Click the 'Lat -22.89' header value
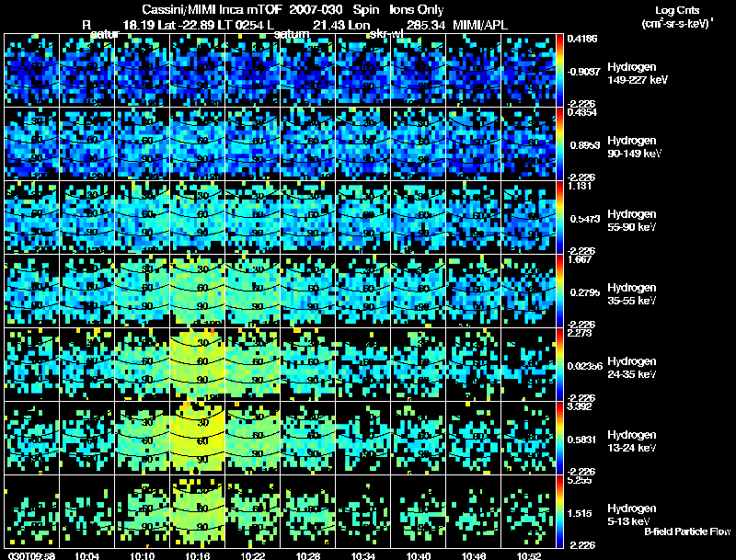The height and width of the screenshot is (560, 736). coord(186,26)
